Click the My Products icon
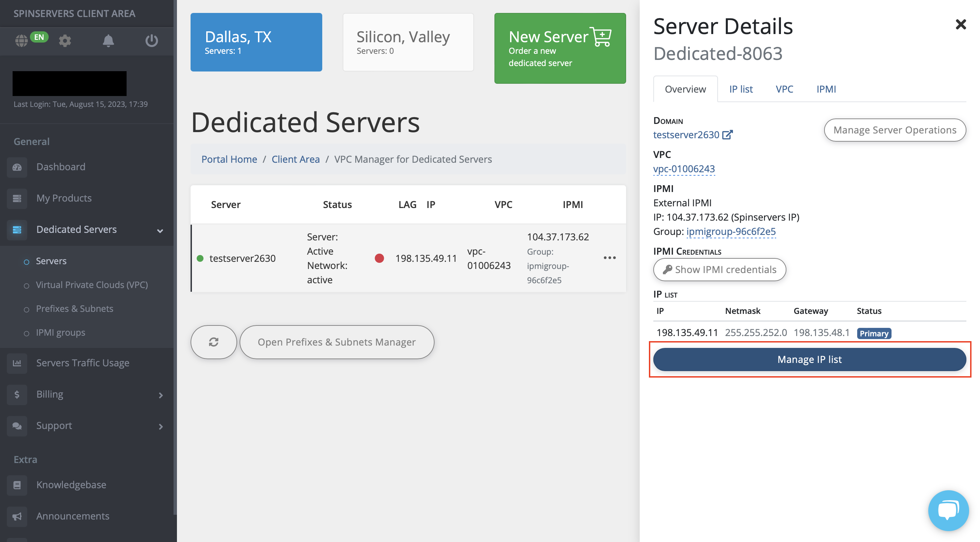The height and width of the screenshot is (542, 980). point(17,198)
